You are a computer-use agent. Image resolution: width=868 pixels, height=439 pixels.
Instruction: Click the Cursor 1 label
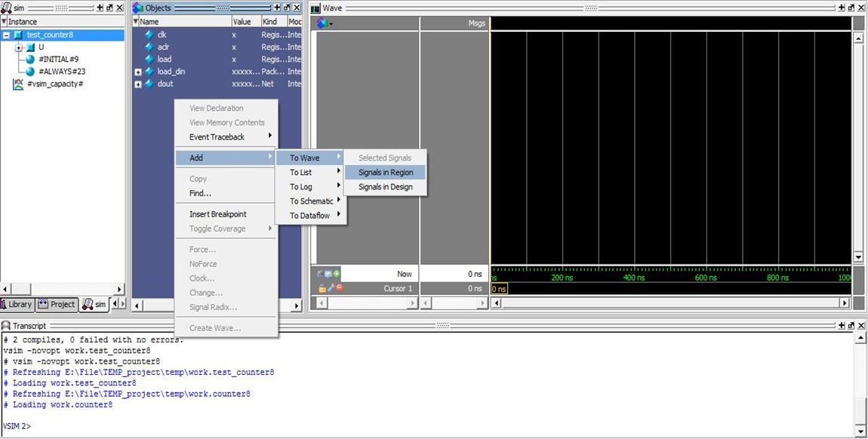point(398,289)
